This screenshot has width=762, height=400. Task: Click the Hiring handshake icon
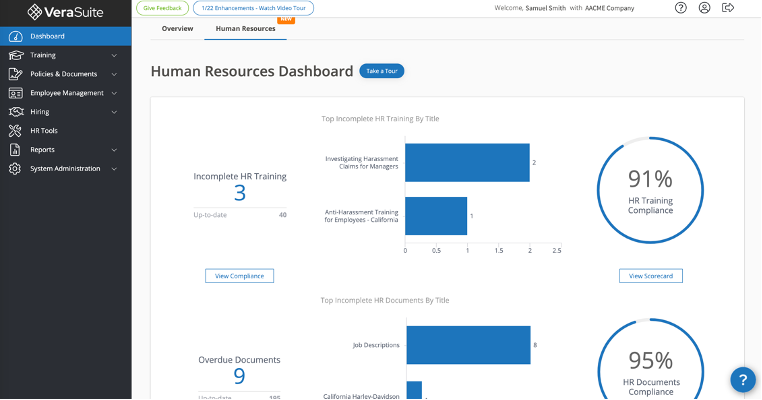coord(16,112)
